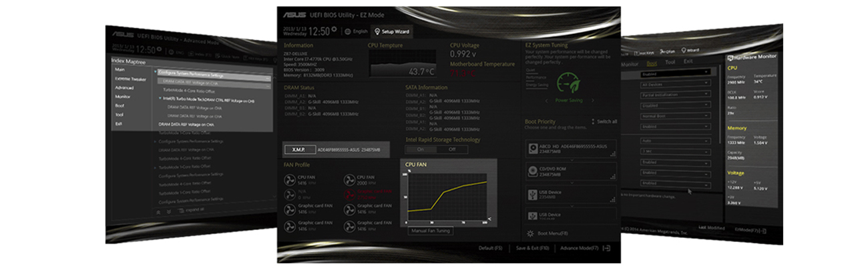Open Normal Boot dropdown
This screenshot has height=268, width=868.
[x=674, y=116]
